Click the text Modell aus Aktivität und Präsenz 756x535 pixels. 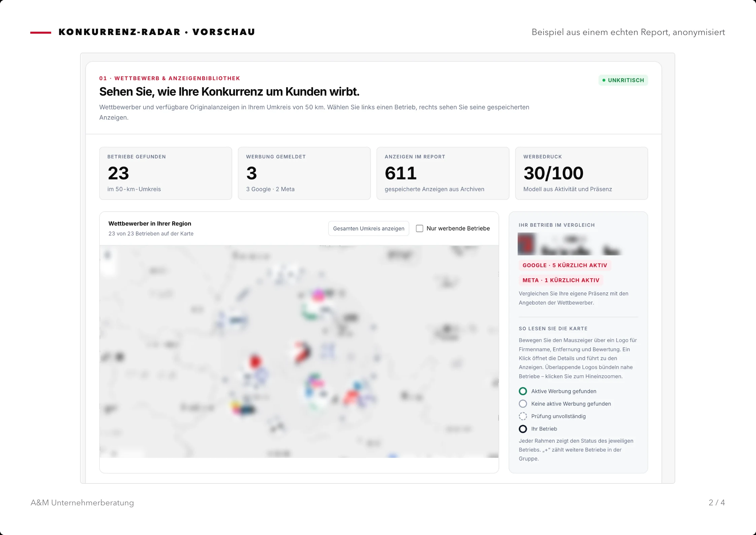tap(568, 189)
